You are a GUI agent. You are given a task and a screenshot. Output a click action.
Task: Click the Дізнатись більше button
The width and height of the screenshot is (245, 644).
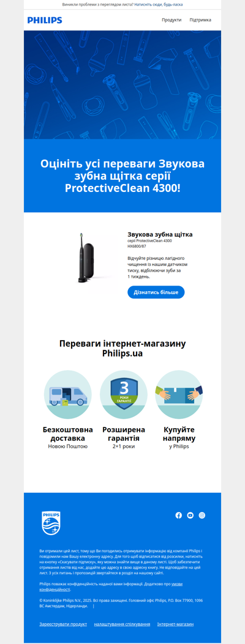click(x=156, y=292)
